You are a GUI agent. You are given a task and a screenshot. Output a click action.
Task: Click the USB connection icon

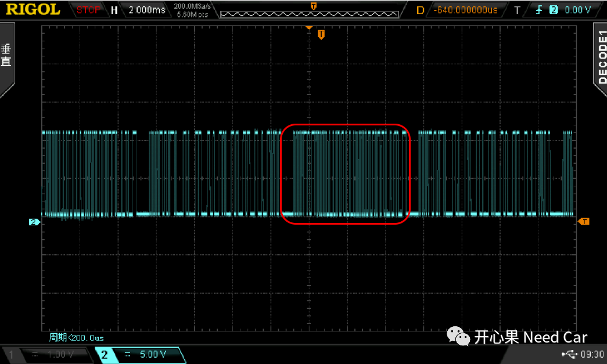(569, 354)
